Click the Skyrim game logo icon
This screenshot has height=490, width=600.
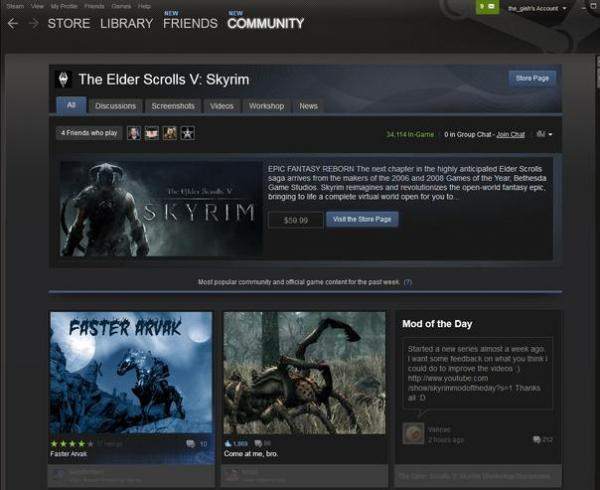click(65, 79)
